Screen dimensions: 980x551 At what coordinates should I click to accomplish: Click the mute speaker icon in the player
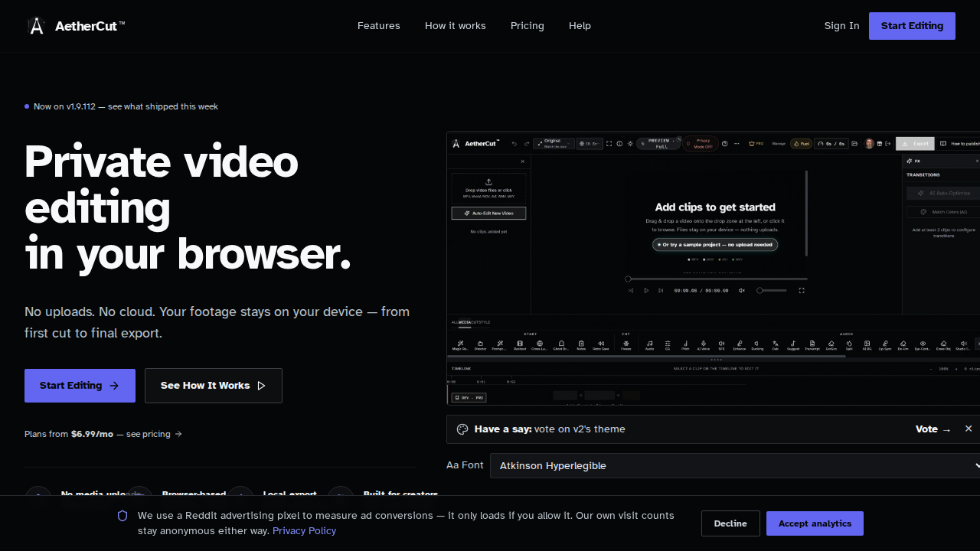point(741,291)
